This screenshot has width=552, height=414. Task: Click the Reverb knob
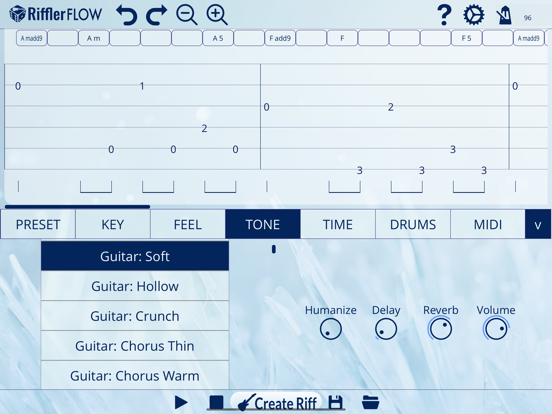[440, 329]
